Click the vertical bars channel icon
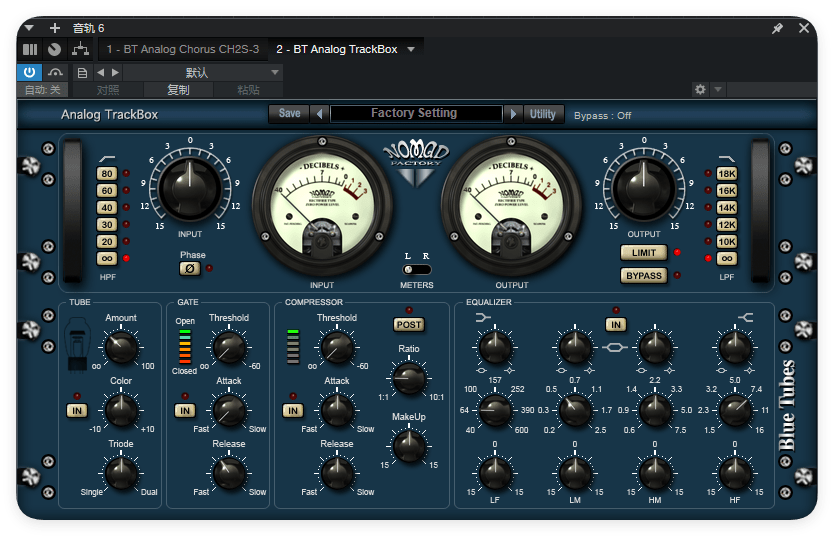 tap(30, 49)
